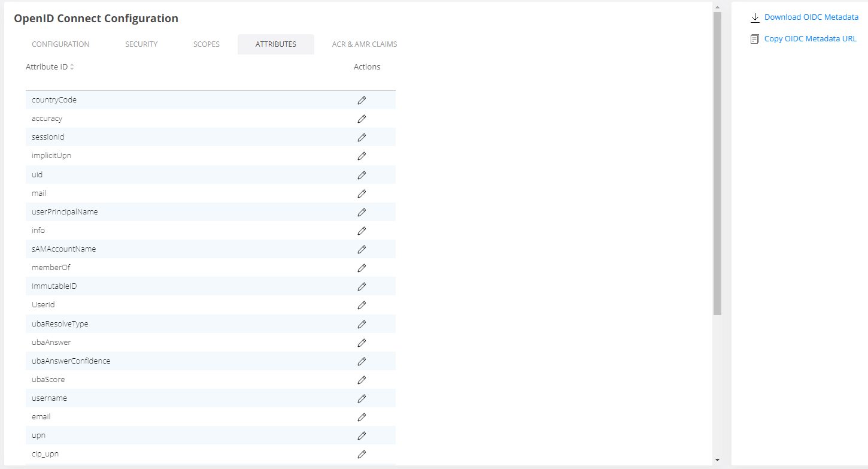Image resolution: width=868 pixels, height=469 pixels.
Task: Open the Security tab
Action: (x=141, y=44)
